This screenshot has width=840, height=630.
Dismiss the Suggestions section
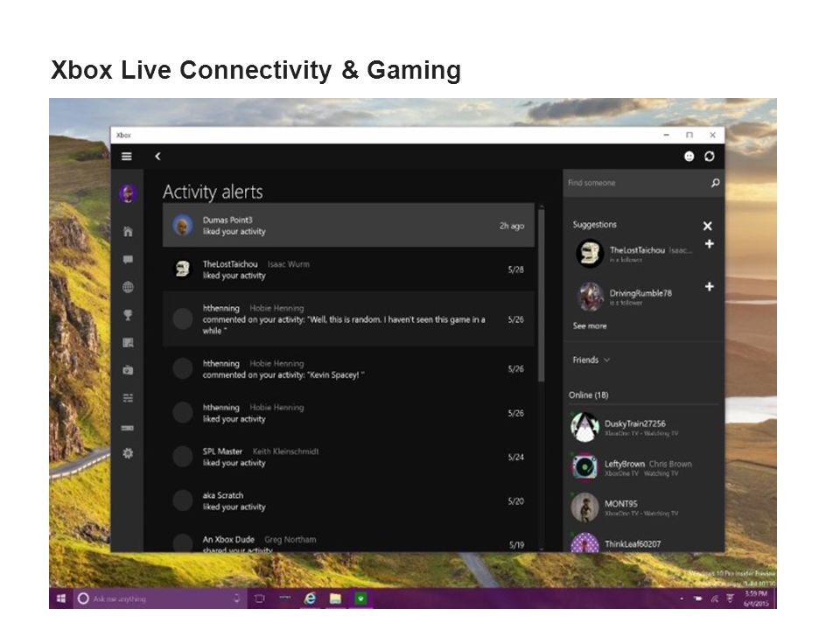pos(707,226)
